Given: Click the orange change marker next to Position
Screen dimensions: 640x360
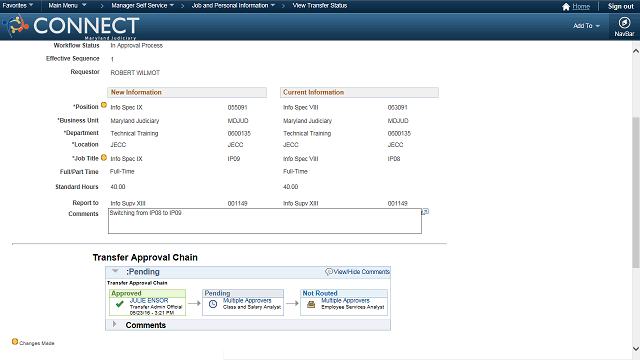Looking at the screenshot, I should [104, 105].
